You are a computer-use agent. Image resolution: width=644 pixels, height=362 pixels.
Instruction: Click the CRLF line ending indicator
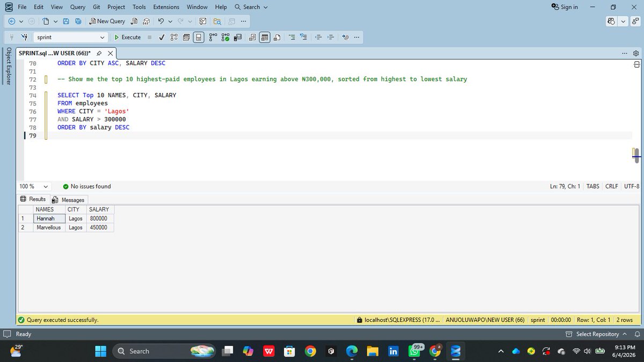tap(612, 186)
